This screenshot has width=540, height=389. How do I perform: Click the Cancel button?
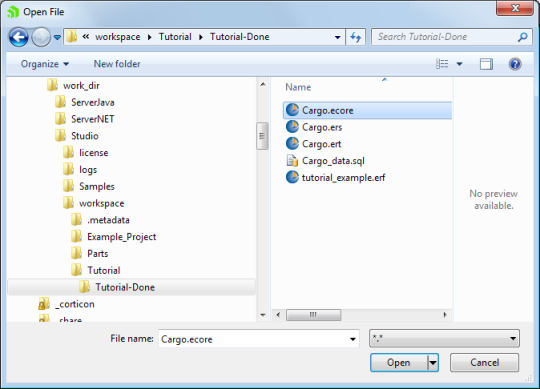tap(484, 362)
